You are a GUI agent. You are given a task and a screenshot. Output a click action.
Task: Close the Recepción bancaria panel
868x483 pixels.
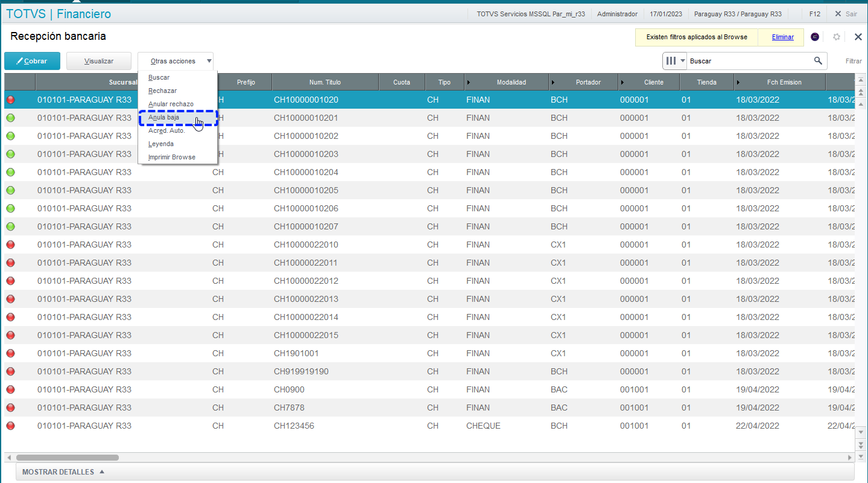click(x=858, y=37)
